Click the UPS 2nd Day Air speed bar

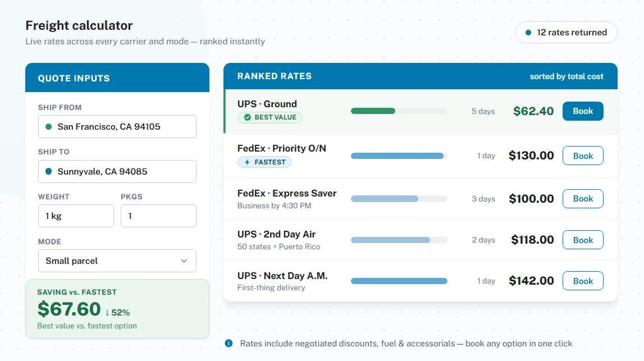click(x=390, y=240)
